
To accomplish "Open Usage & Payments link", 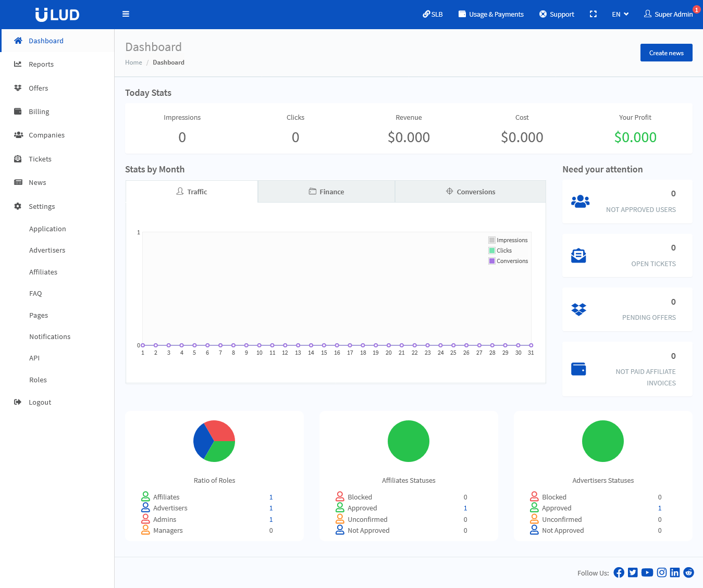I will [491, 15].
